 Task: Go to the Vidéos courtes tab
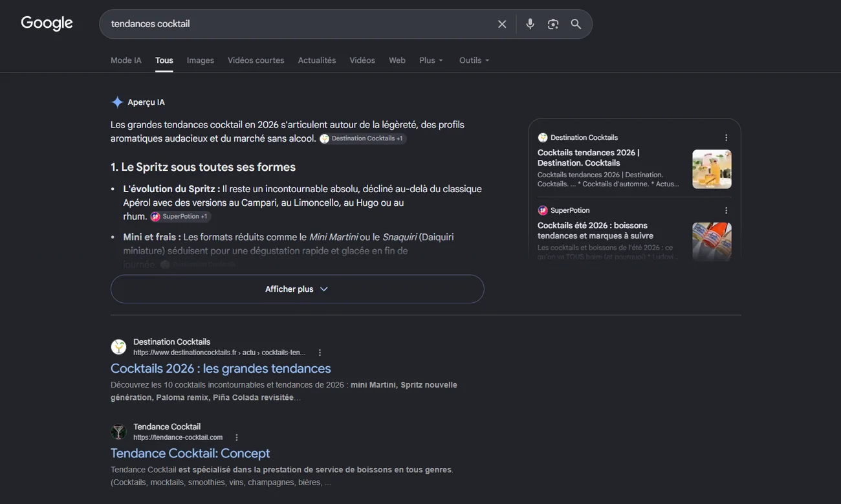(256, 60)
